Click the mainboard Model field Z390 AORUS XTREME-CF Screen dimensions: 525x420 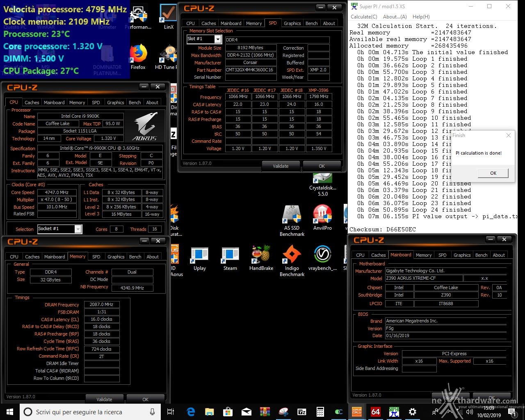pyautogui.click(x=423, y=278)
